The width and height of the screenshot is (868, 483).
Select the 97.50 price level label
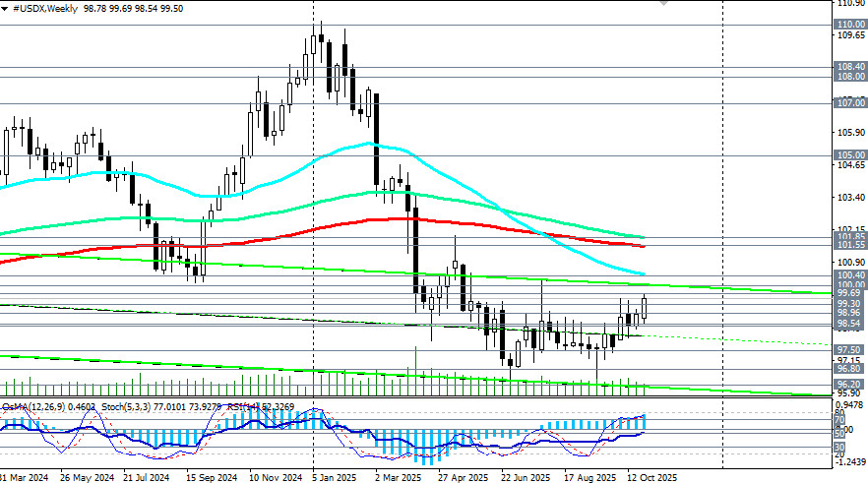850,350
